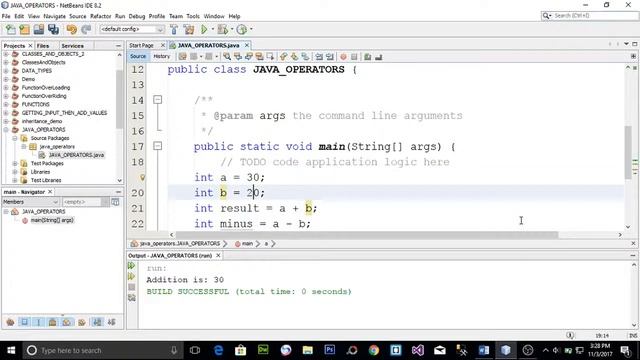
Task: Toggle Sort by Source in Navigator
Action: (x=111, y=322)
